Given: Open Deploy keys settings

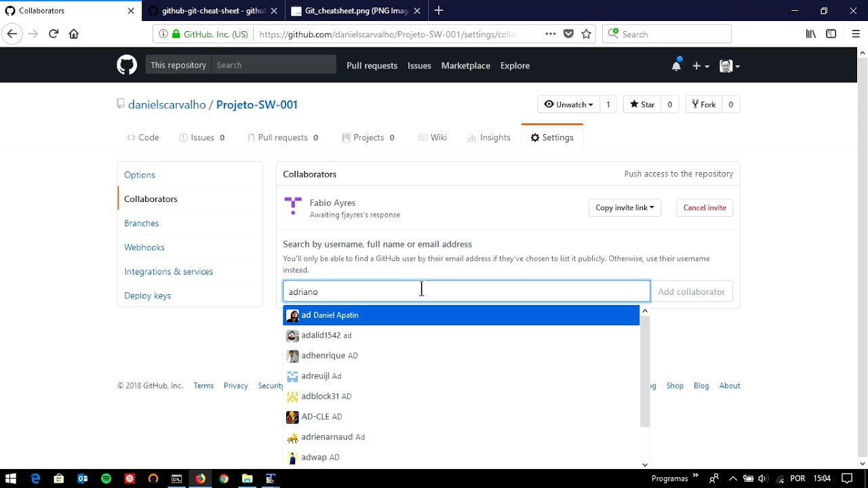Looking at the screenshot, I should pos(190,296).
